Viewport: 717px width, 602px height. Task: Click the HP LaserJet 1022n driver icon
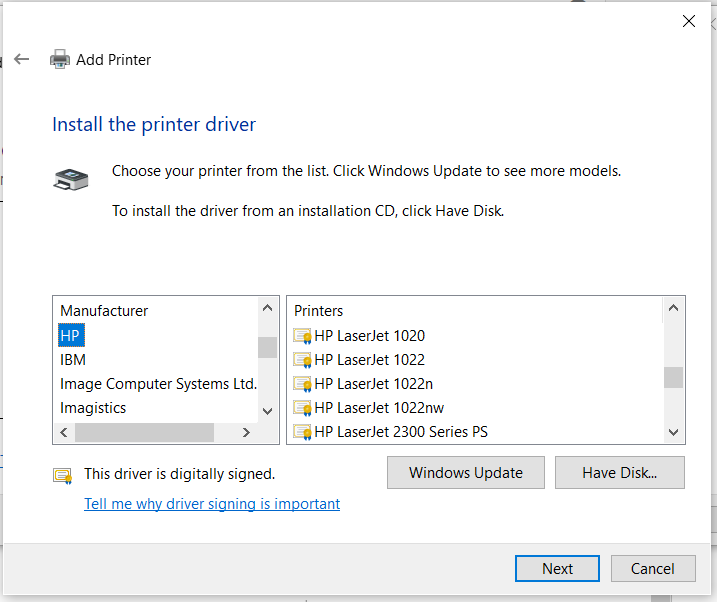302,384
